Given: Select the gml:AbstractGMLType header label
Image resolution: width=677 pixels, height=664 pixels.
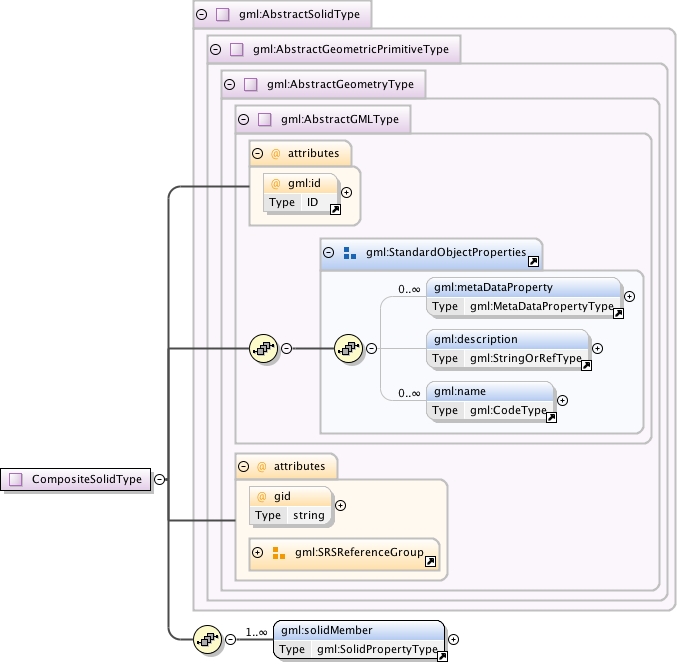Looking at the screenshot, I should [x=340, y=119].
